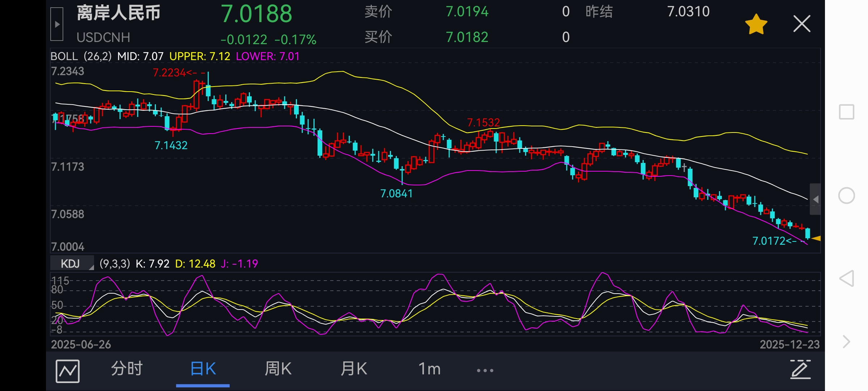Expand the left panel arrow by the 离岸人民币 title
Image resolution: width=868 pixels, height=391 pixels.
point(57,25)
